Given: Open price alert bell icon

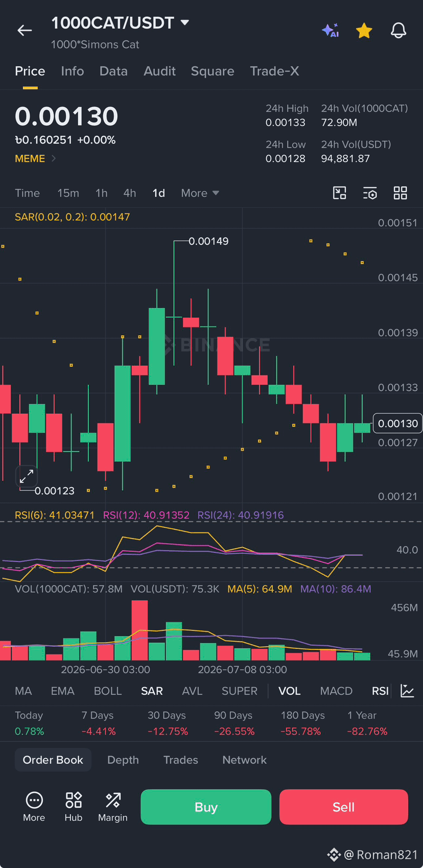Looking at the screenshot, I should [398, 31].
